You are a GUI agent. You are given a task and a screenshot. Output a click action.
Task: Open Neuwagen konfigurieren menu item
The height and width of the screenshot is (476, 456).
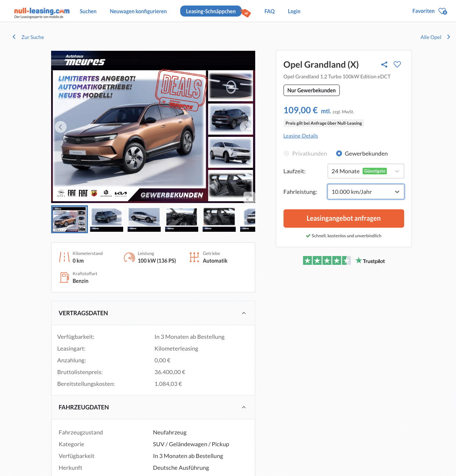pos(138,11)
